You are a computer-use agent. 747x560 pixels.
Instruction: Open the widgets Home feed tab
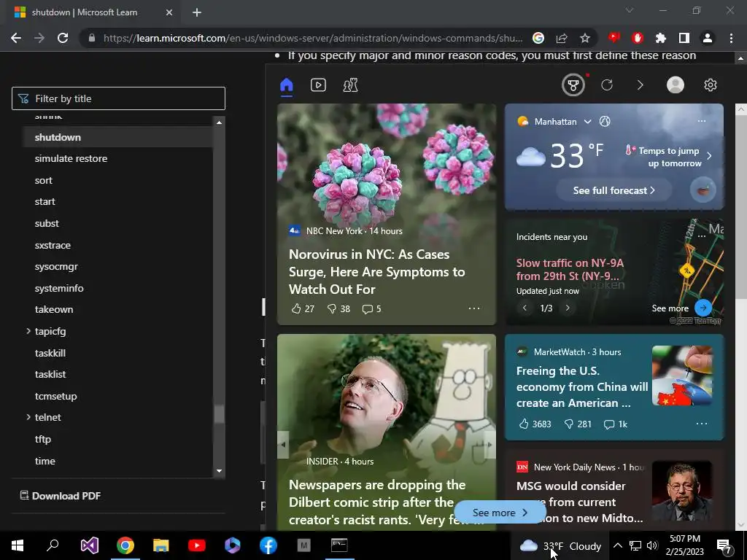click(x=286, y=85)
